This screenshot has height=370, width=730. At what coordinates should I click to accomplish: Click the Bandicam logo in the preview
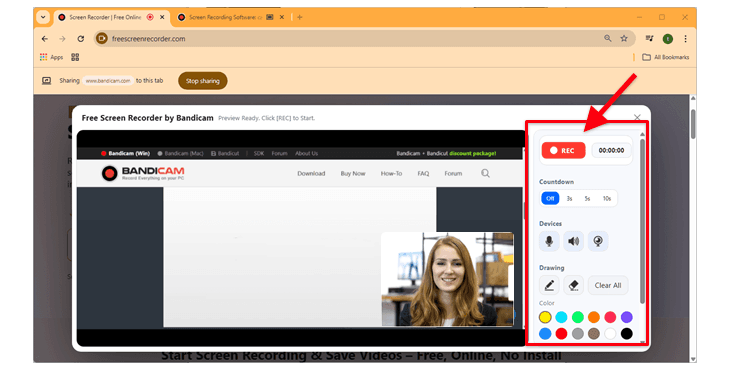[143, 173]
